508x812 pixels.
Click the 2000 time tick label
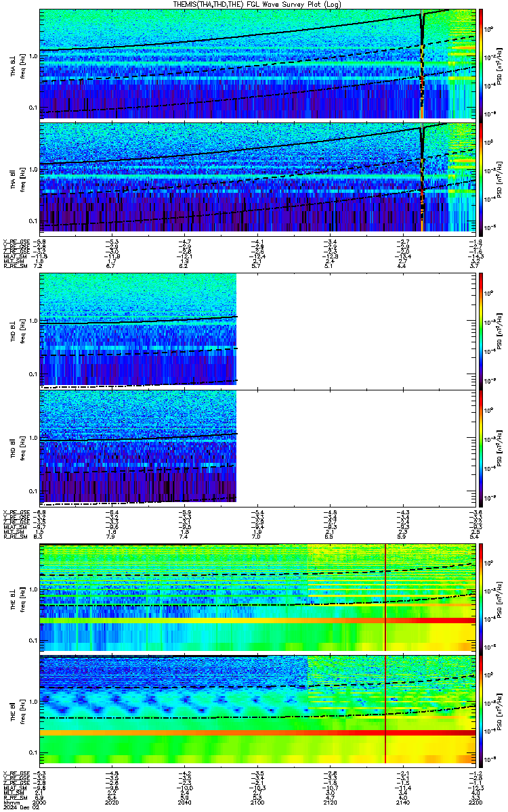pos(40,803)
